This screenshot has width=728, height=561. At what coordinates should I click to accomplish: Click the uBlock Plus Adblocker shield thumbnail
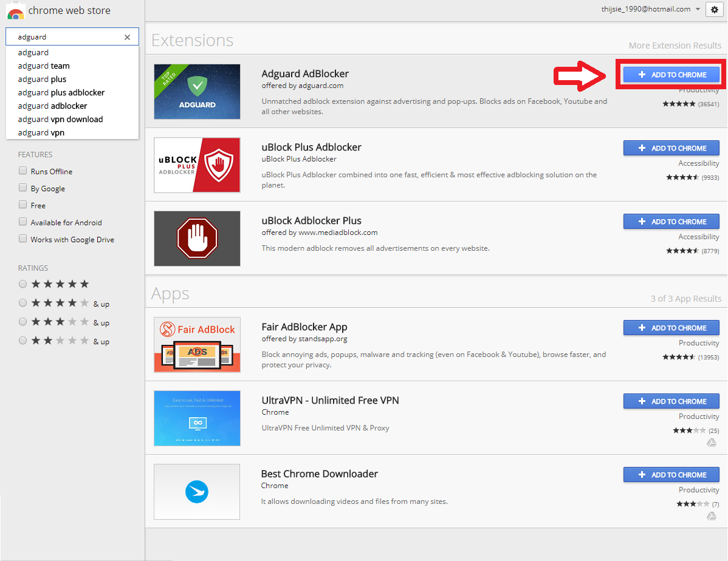tap(197, 165)
